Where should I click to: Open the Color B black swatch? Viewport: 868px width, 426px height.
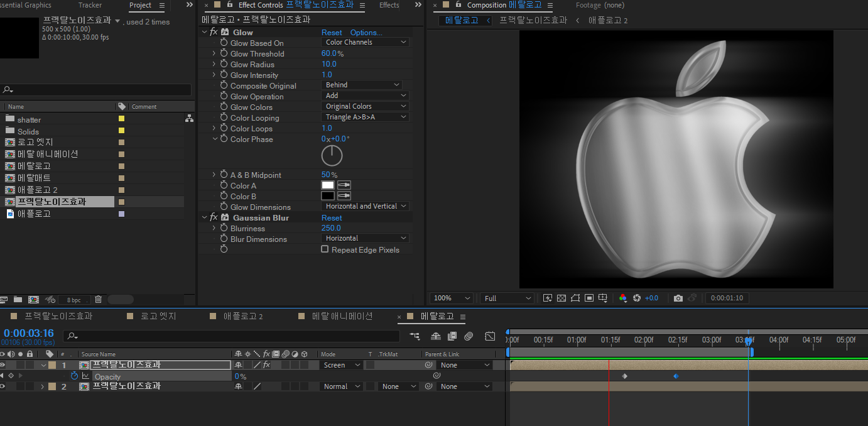pyautogui.click(x=328, y=196)
